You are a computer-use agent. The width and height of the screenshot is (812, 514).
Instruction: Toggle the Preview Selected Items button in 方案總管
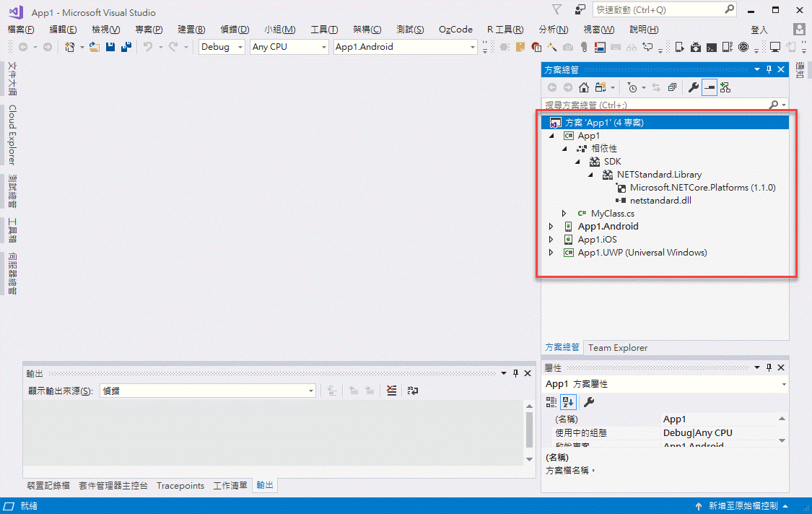click(710, 87)
